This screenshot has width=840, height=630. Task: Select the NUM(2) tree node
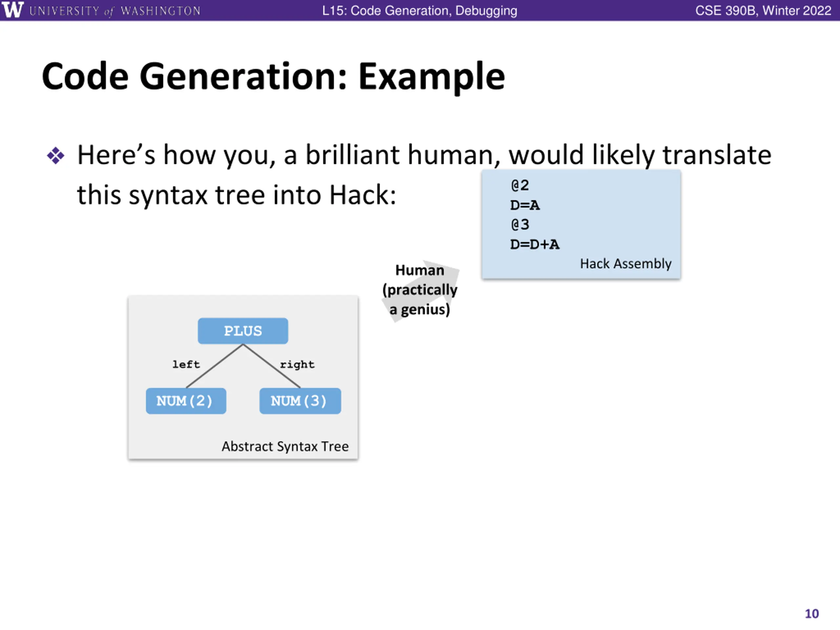tap(186, 401)
